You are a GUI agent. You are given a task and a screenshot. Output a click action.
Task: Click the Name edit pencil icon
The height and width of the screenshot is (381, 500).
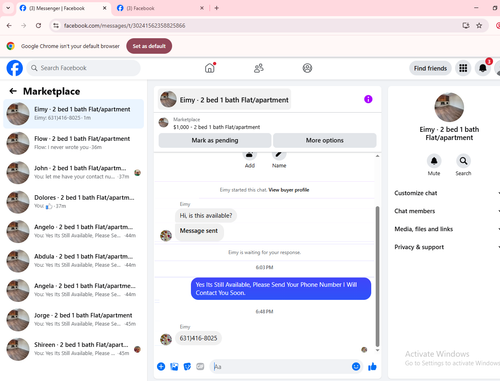pos(279,154)
